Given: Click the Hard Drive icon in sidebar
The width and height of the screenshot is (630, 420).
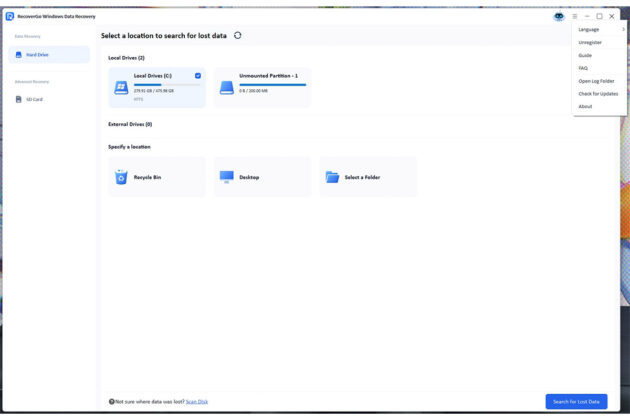Looking at the screenshot, I should tap(18, 55).
